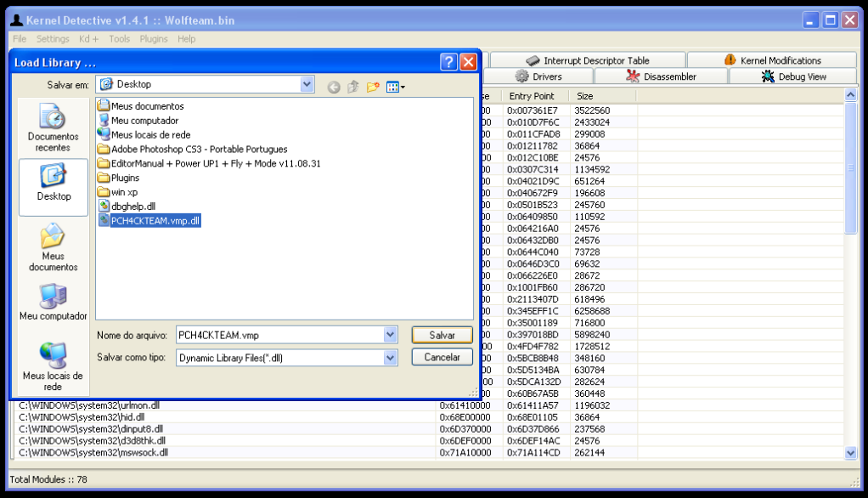
Task: Click the module list scroll down arrow
Action: point(851,454)
